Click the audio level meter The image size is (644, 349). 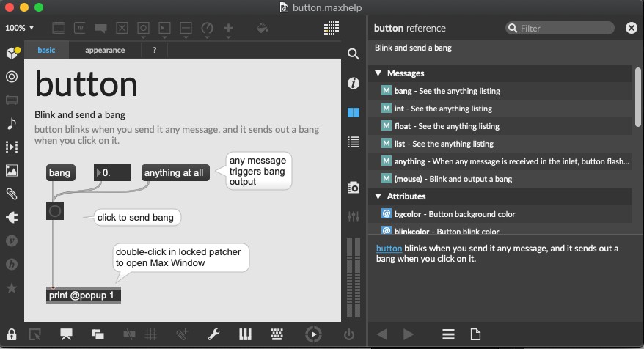point(354,278)
